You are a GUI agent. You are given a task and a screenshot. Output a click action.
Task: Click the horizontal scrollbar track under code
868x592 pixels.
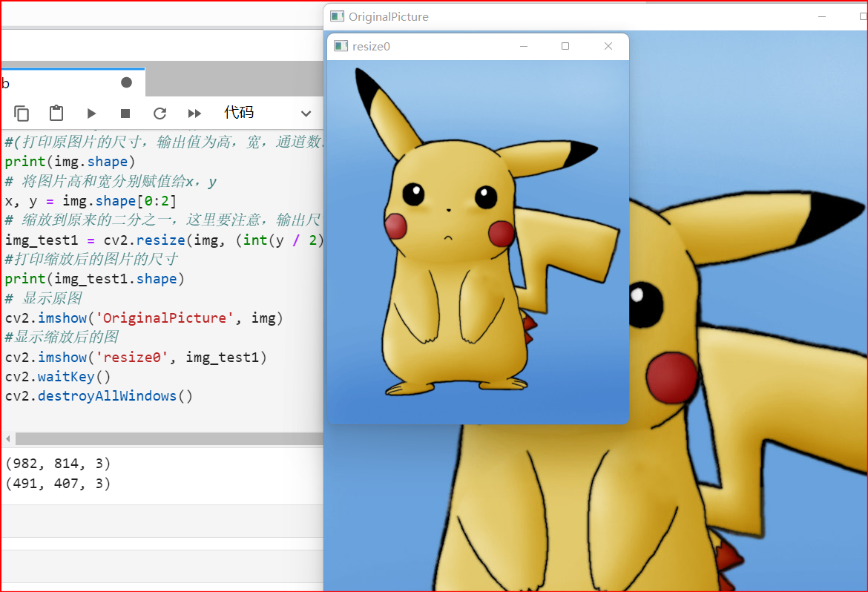pos(169,438)
